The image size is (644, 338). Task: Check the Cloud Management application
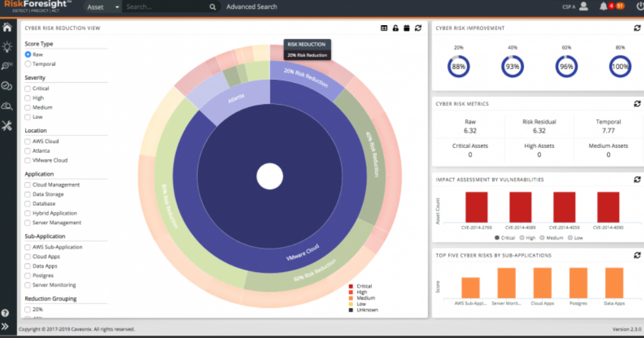point(28,184)
